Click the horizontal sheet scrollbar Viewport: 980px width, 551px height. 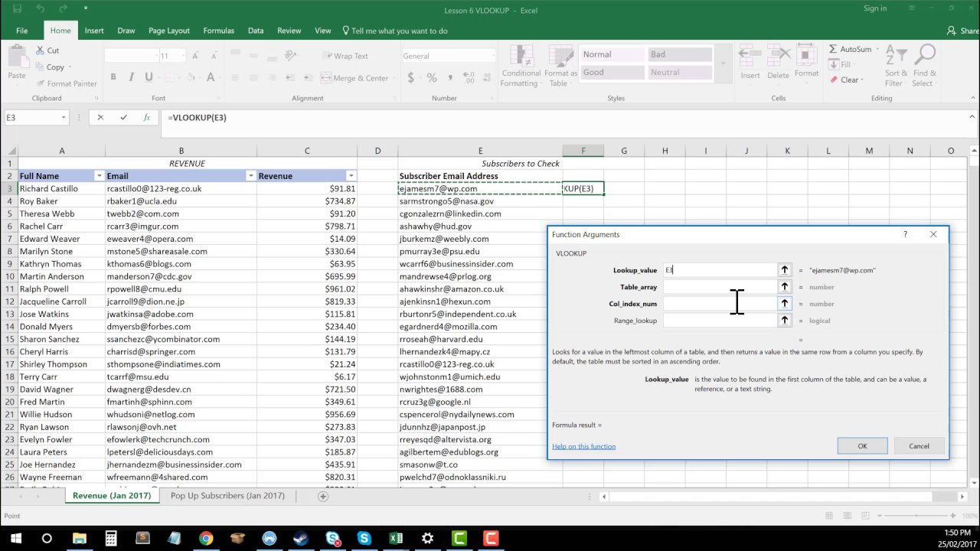(x=769, y=496)
